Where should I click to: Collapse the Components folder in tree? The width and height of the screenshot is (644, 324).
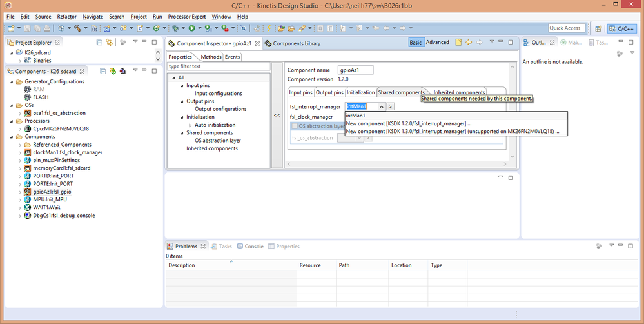[12, 137]
